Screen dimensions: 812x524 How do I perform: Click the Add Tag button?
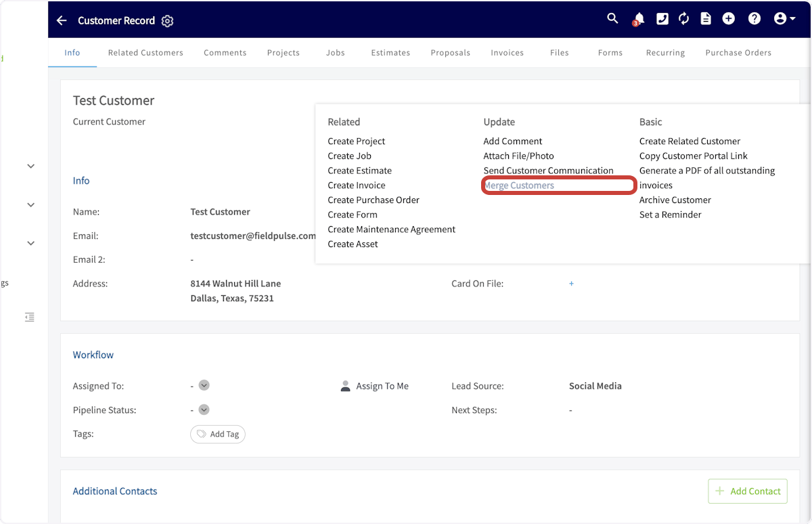point(218,434)
